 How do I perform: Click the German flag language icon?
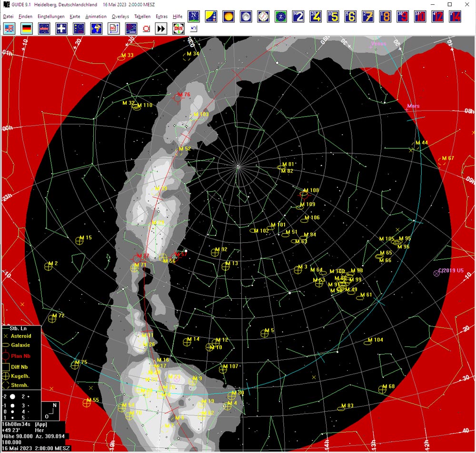27,29
